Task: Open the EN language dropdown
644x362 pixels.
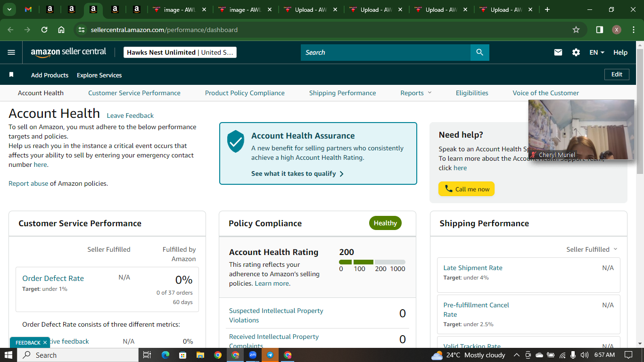Action: point(597,52)
